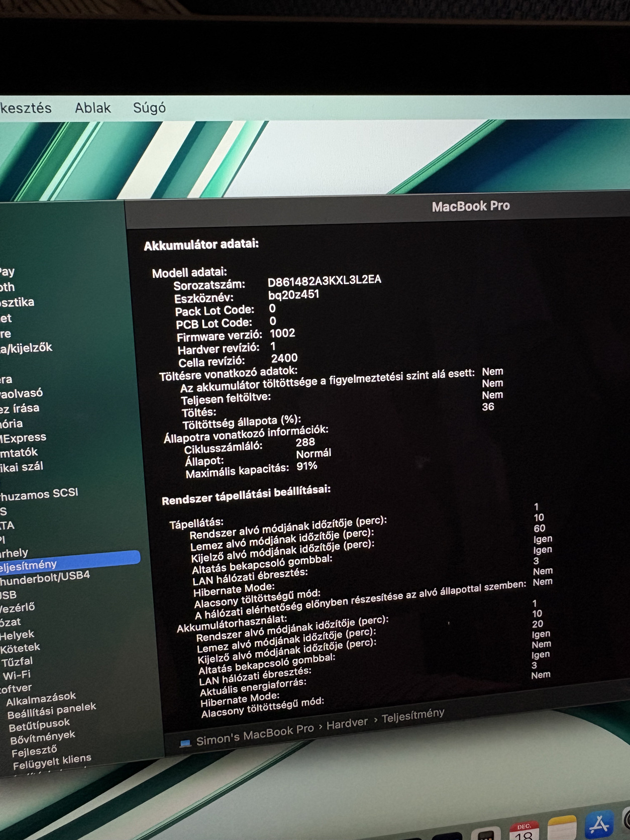Click the Aktuális energiaforrás label

pos(253,687)
